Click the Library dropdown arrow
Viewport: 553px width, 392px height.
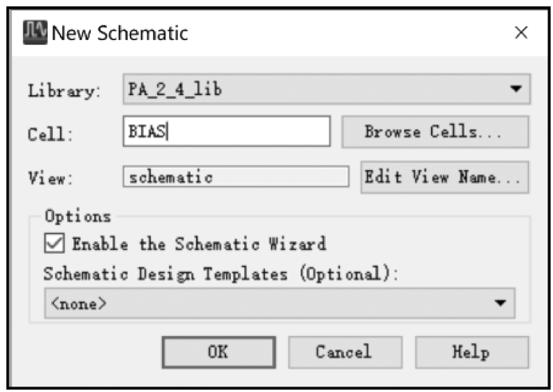tap(516, 89)
